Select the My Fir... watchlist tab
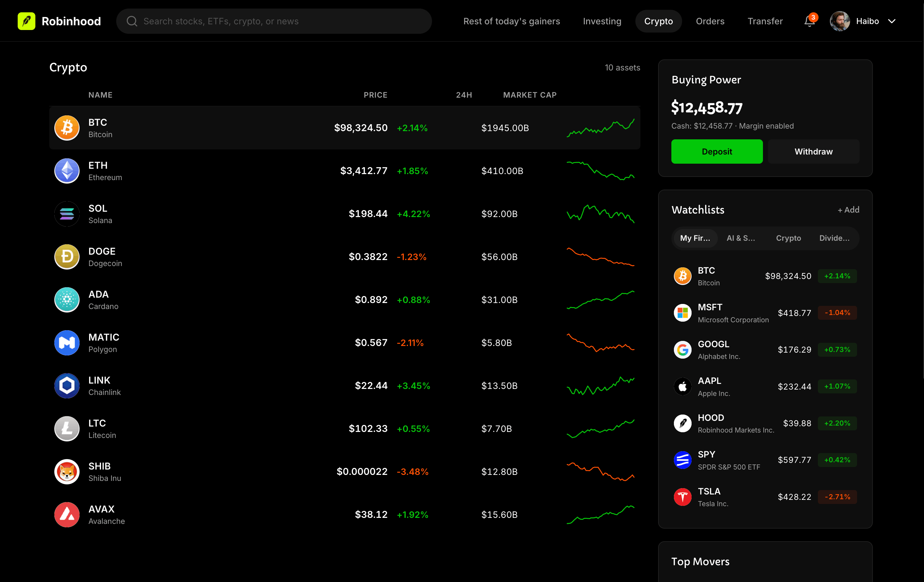 coord(695,238)
